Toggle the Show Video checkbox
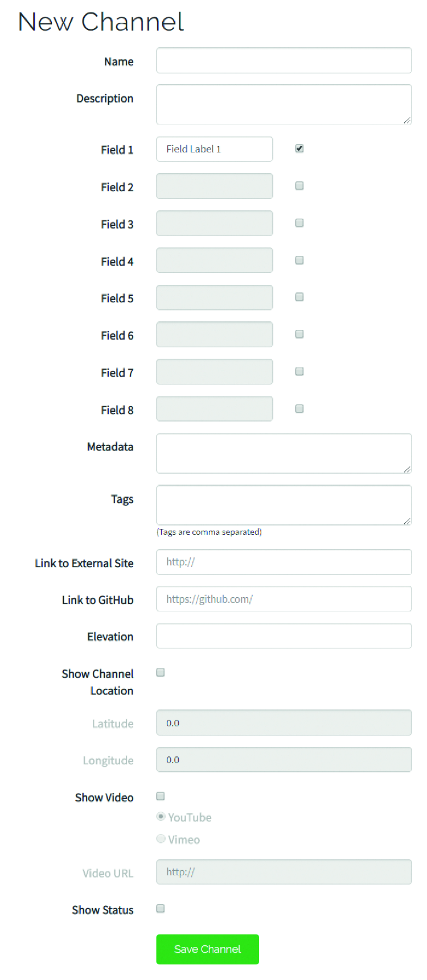Screen dimensions: 427x980 click(x=161, y=796)
